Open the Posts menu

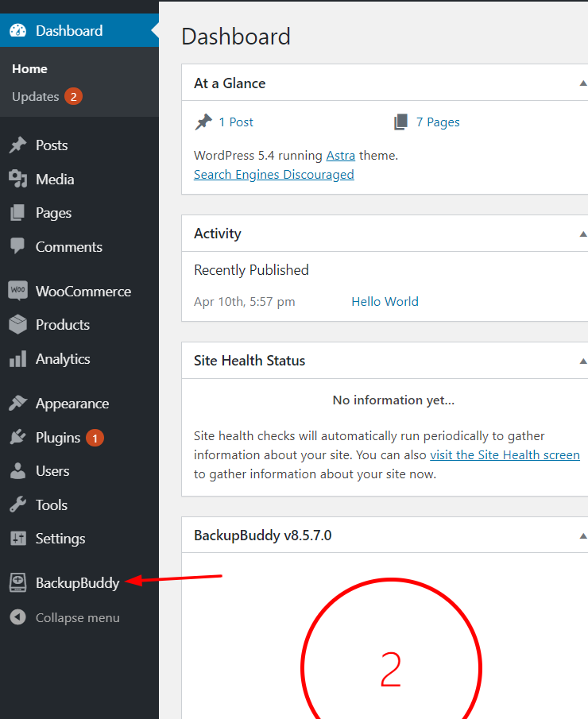click(x=52, y=145)
